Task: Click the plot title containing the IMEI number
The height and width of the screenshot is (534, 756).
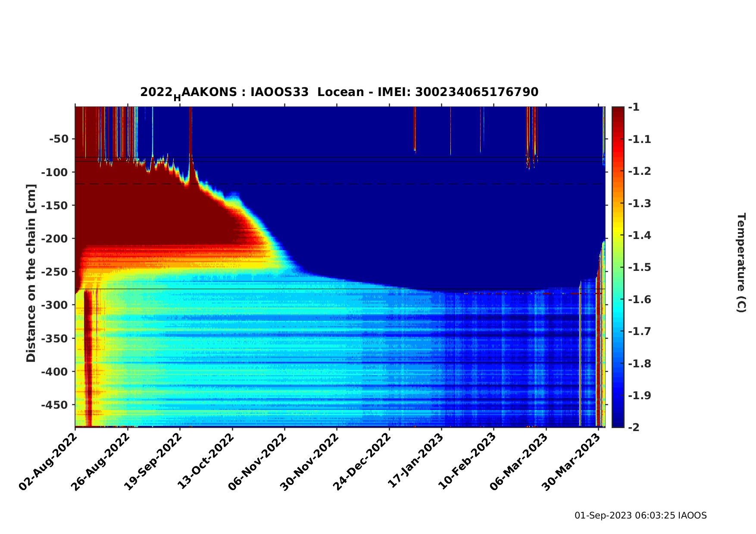Action: [x=339, y=92]
